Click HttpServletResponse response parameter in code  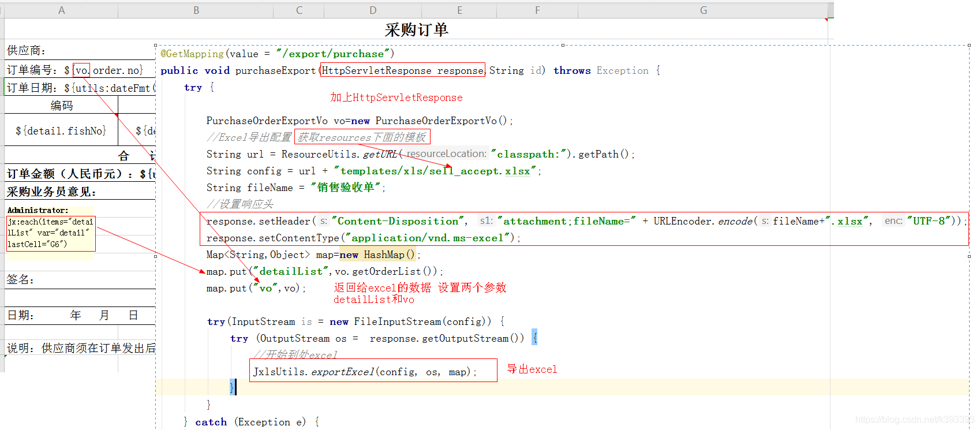pyautogui.click(x=403, y=70)
